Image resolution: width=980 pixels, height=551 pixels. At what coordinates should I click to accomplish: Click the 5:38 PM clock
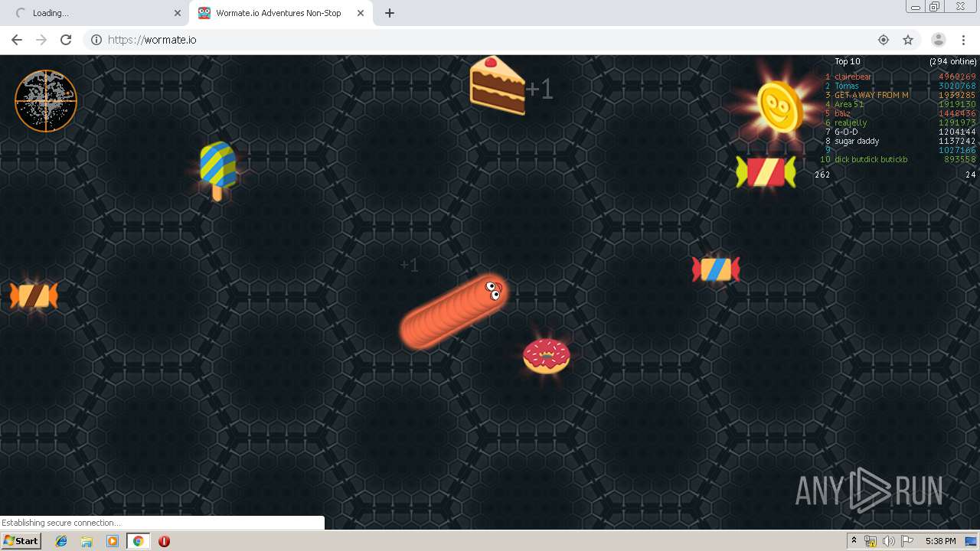[940, 541]
